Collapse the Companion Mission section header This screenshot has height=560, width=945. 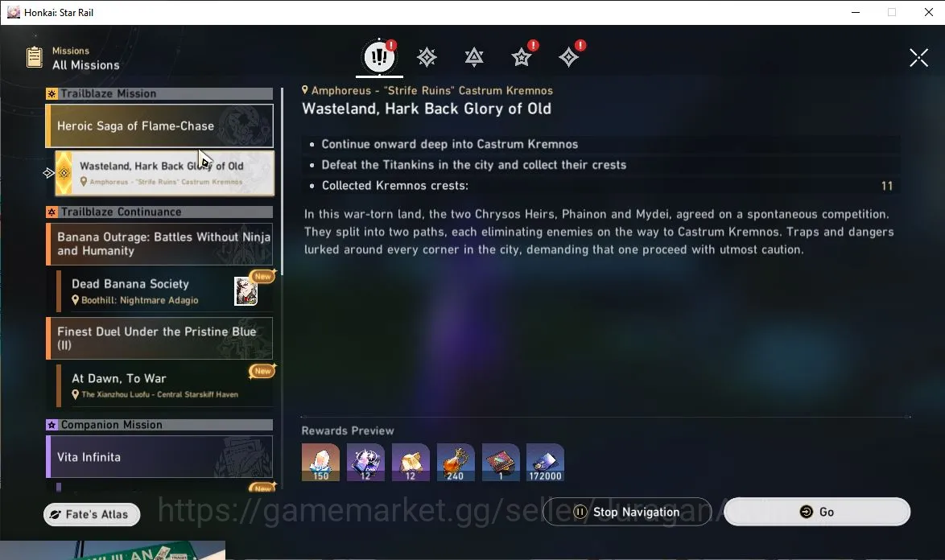coord(159,425)
